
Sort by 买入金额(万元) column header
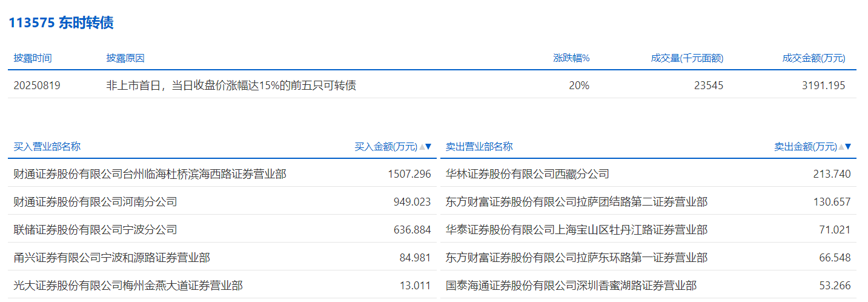point(386,147)
